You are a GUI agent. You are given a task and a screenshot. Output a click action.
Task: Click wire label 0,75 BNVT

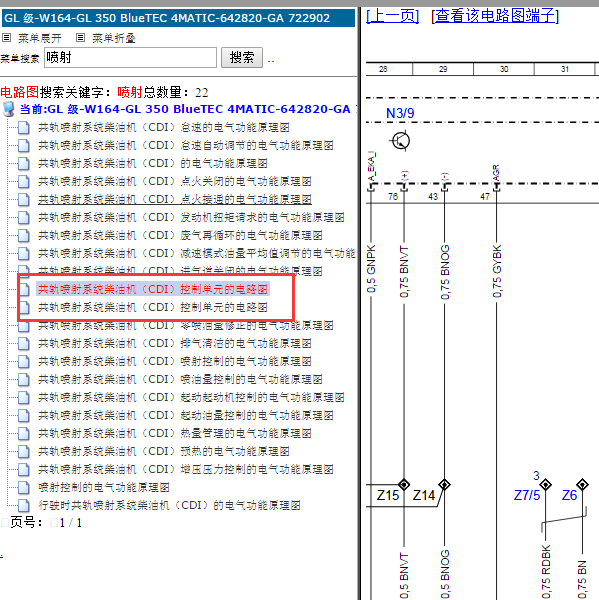click(x=404, y=272)
